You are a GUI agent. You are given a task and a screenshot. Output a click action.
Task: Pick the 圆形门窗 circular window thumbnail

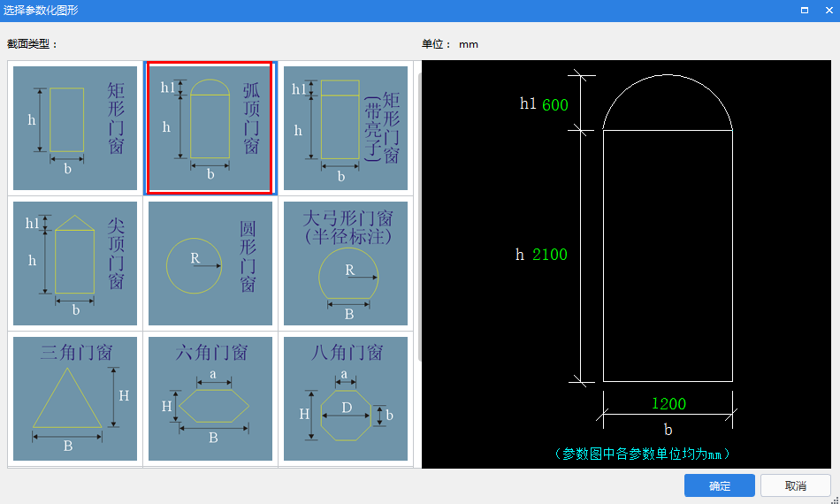point(210,263)
